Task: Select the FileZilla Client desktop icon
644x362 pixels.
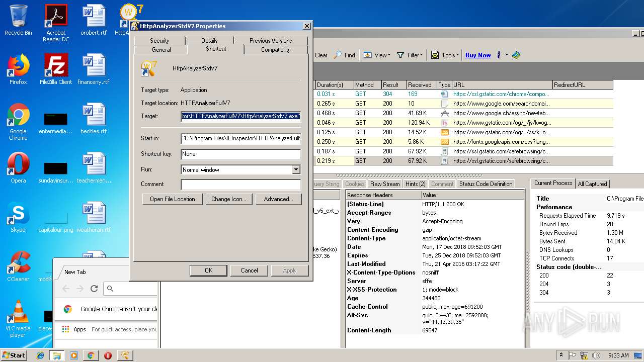Action: coord(56,69)
